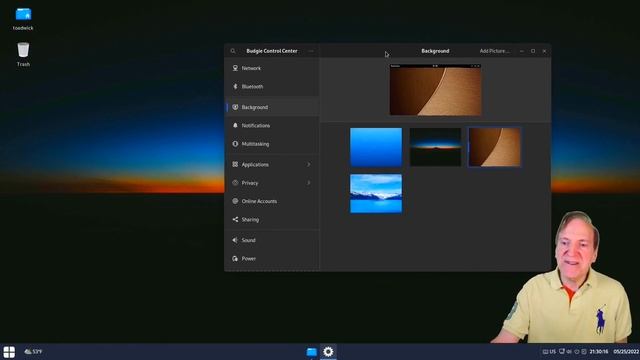Click the Notifications bell icon
The width and height of the screenshot is (640, 360).
point(235,125)
